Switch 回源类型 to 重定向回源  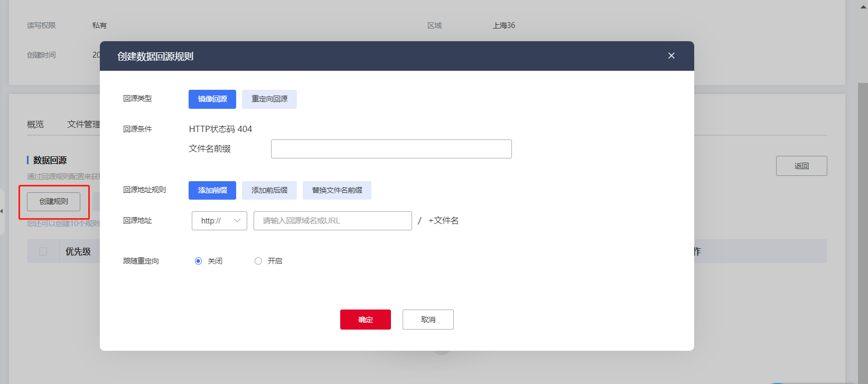click(269, 99)
